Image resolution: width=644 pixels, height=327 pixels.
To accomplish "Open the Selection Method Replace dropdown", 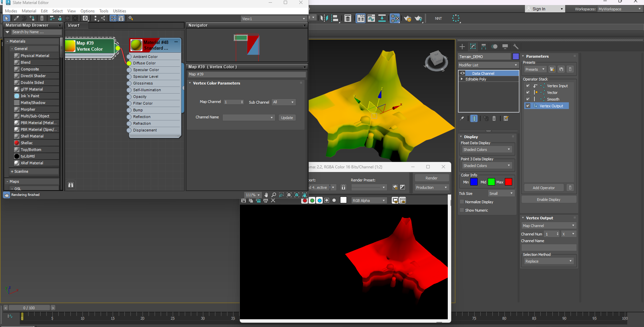I will pyautogui.click(x=549, y=261).
